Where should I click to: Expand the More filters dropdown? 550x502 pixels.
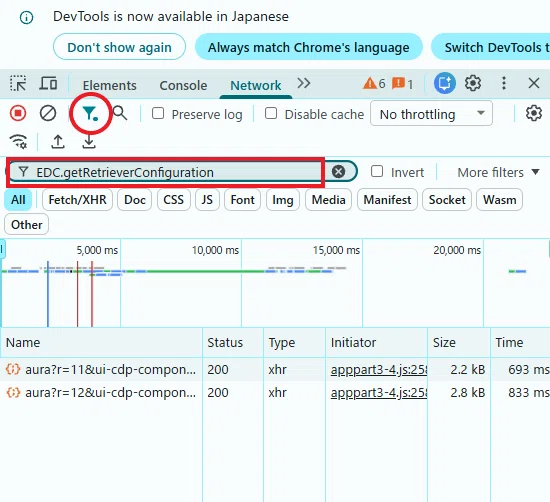[x=498, y=172]
